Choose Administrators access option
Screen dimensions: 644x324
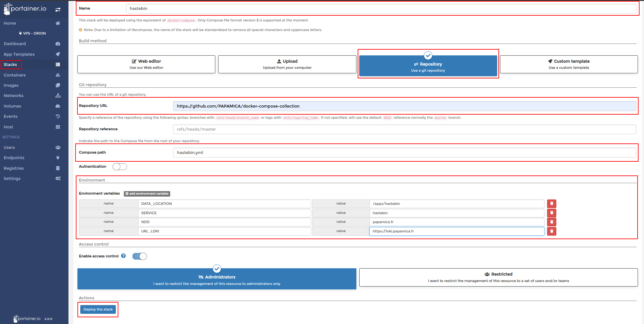point(217,279)
